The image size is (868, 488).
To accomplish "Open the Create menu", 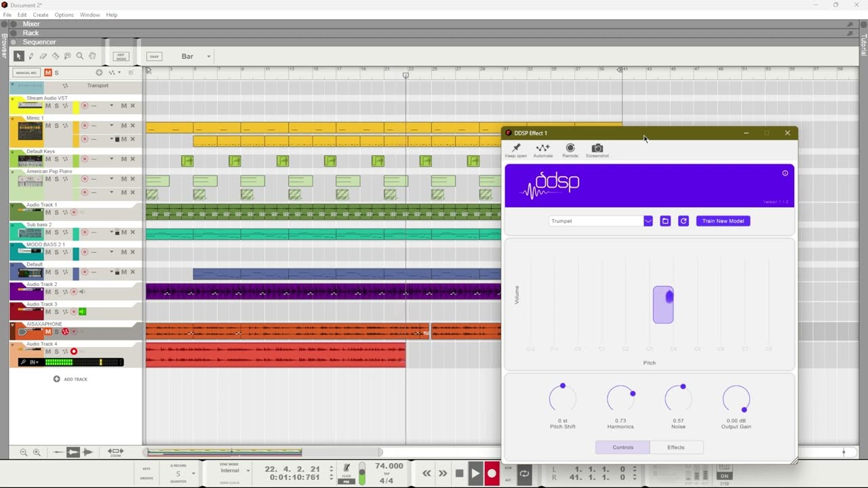I will (x=41, y=15).
